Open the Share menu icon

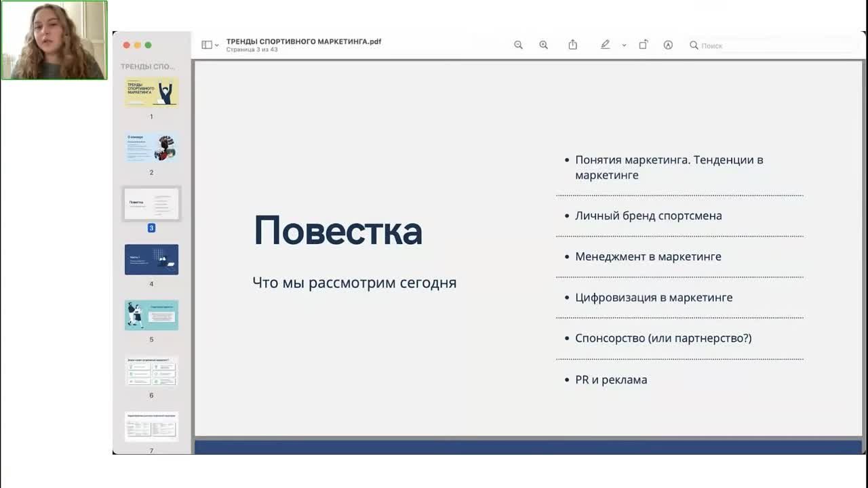pyautogui.click(x=572, y=44)
